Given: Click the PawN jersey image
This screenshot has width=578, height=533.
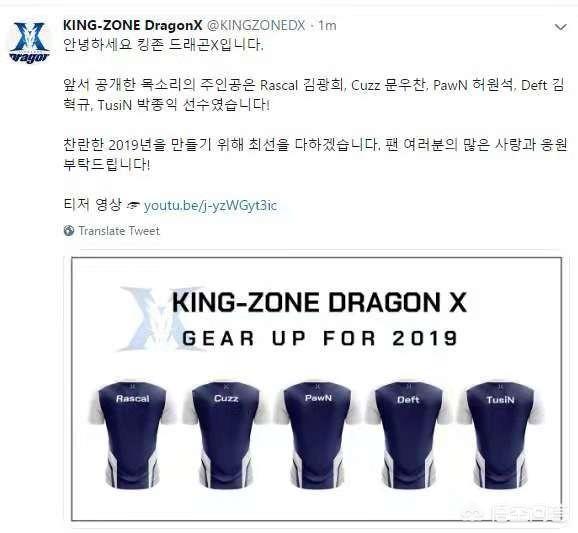Looking at the screenshot, I should pos(318,435).
